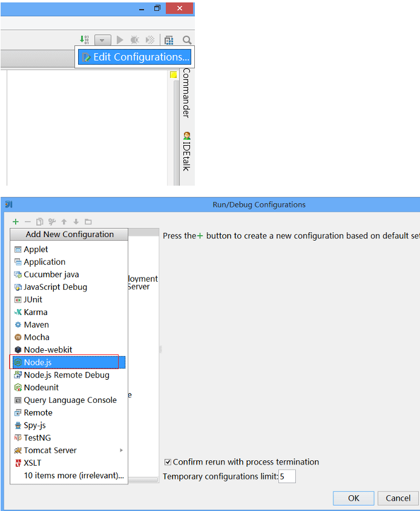
Task: Click the minus Remove Configuration icon
Action: (28, 221)
